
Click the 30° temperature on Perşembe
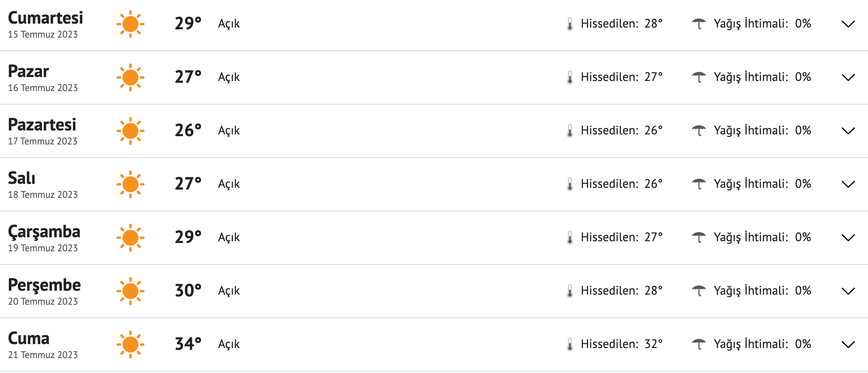click(x=188, y=291)
